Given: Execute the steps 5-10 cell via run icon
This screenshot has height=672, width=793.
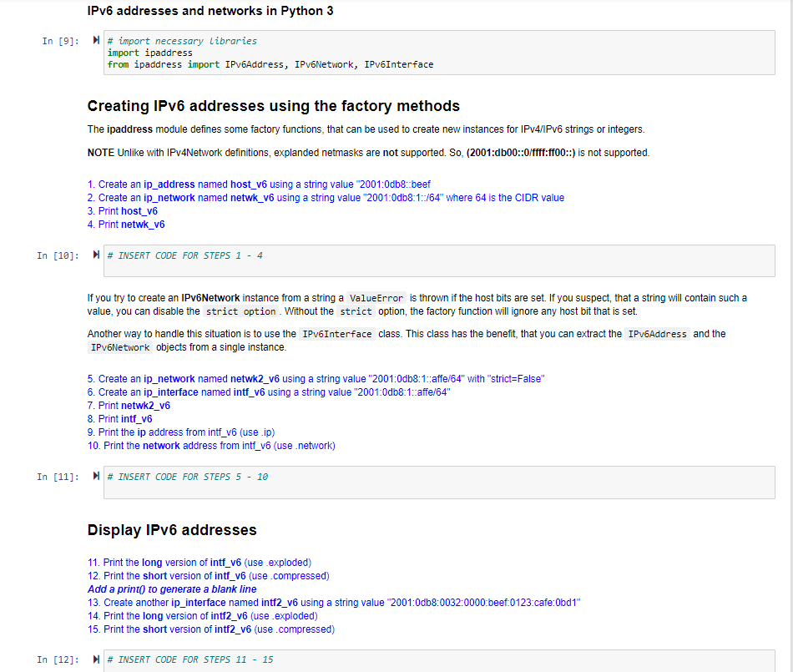Looking at the screenshot, I should click(x=96, y=476).
